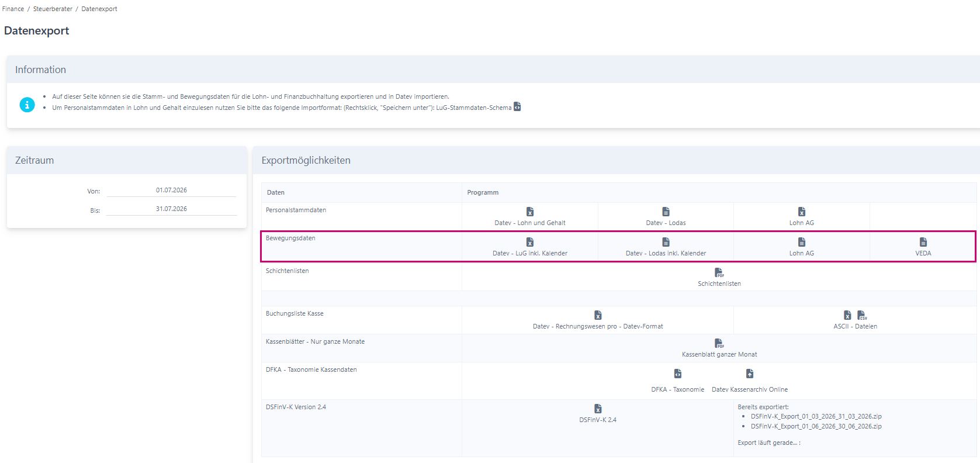
Task: Click the DSFinV-K Version 2.4 row label
Action: point(296,407)
